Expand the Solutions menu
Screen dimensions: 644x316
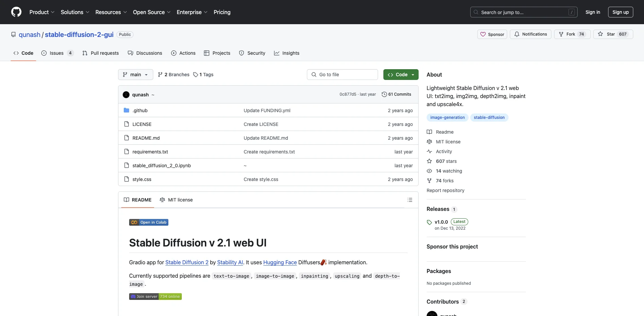coord(75,12)
